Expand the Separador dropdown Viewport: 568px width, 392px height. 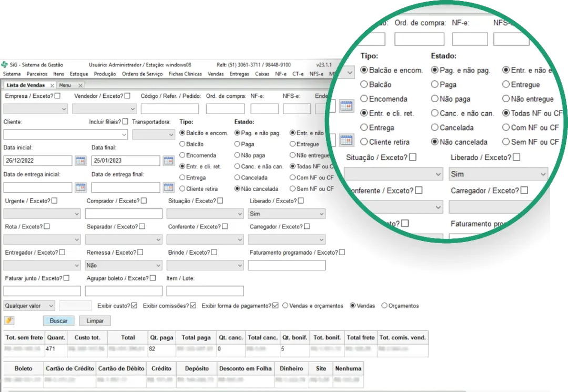pyautogui.click(x=124, y=239)
